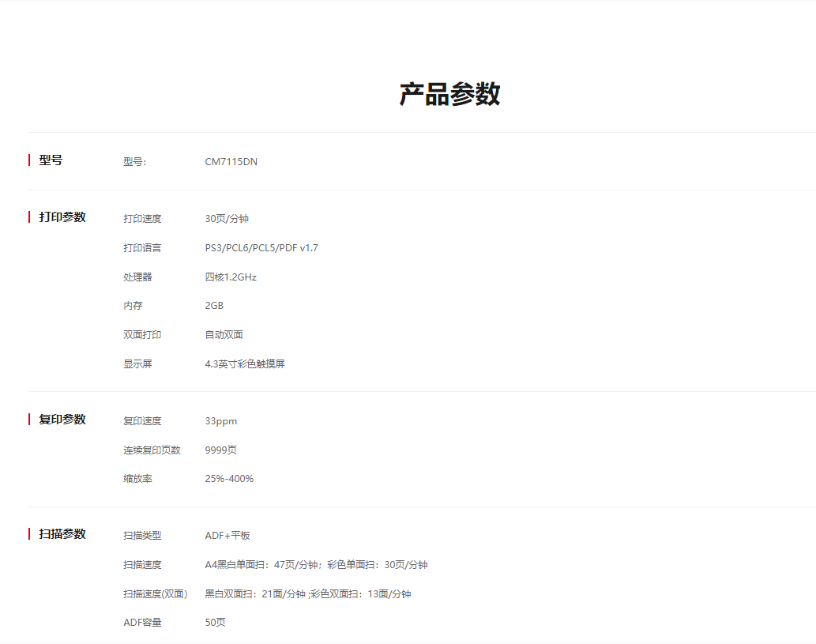Click the 33ppm copy speed value
816x644 pixels.
(220, 421)
